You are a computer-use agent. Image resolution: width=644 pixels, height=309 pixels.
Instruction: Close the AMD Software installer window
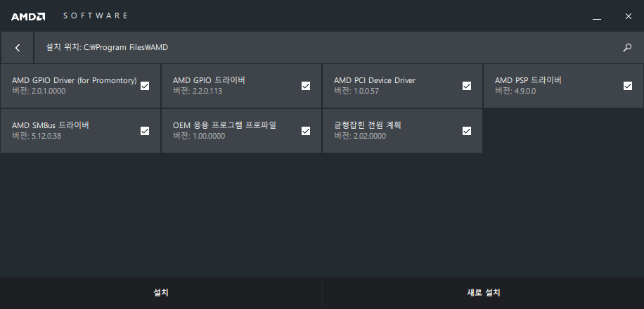(x=629, y=16)
